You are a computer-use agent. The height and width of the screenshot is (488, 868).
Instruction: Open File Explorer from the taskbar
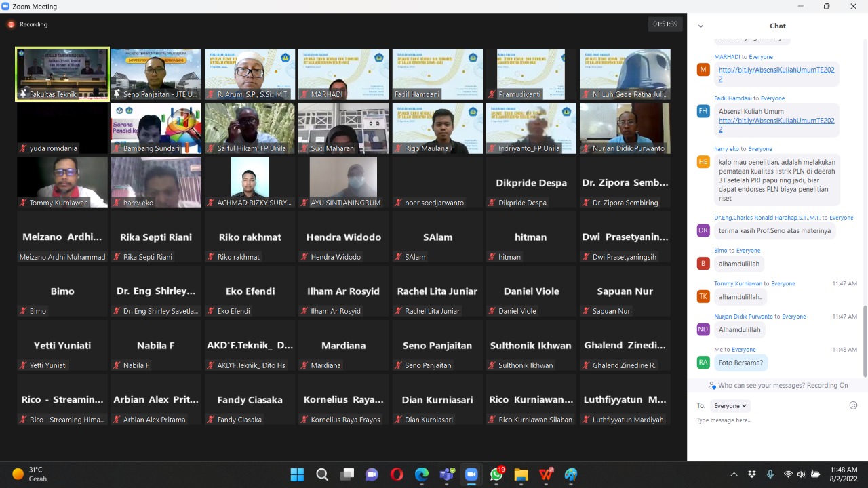tap(521, 474)
